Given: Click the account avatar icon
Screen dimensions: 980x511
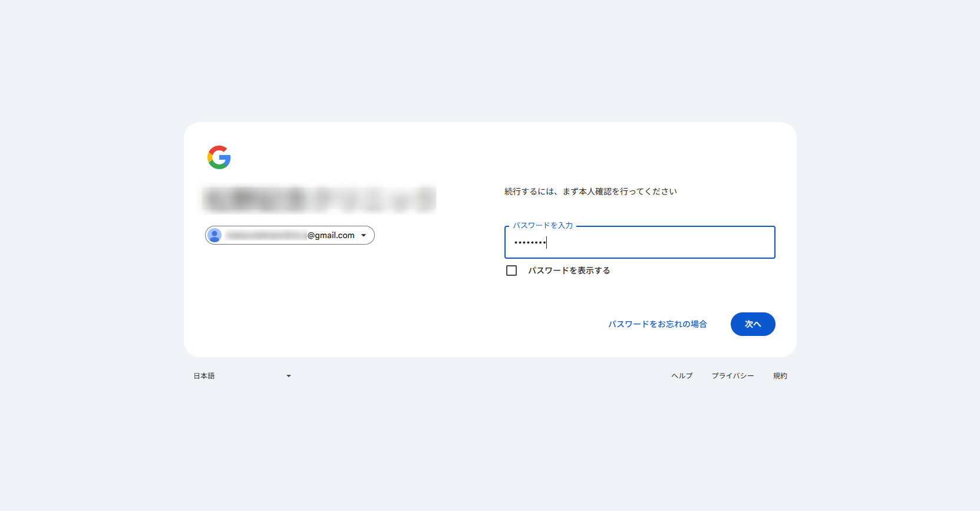Looking at the screenshot, I should (215, 235).
